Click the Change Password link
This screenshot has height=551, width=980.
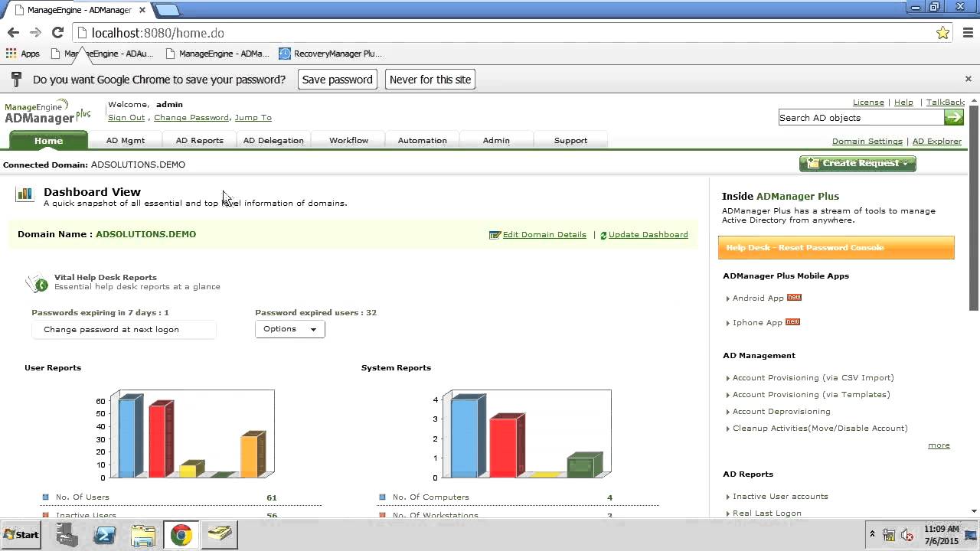[191, 118]
